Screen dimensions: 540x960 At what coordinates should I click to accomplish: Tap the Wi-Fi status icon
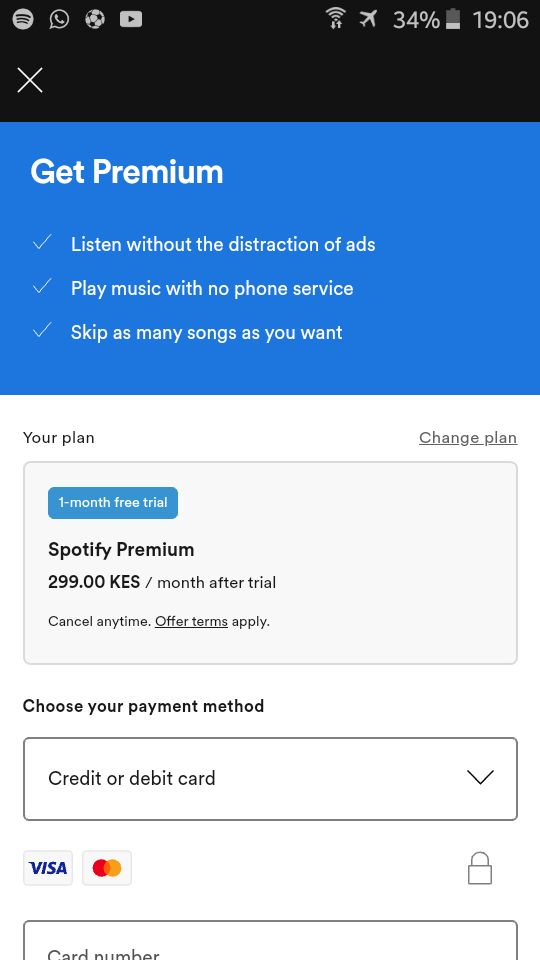coord(335,19)
